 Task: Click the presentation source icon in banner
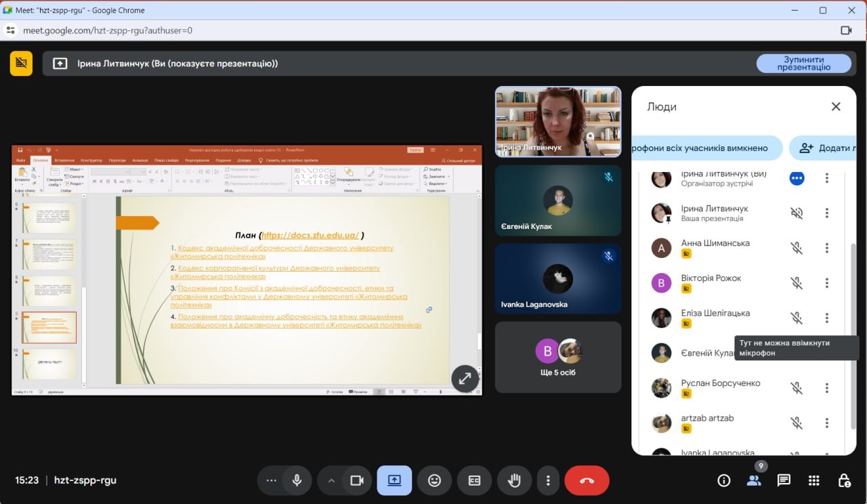click(60, 63)
